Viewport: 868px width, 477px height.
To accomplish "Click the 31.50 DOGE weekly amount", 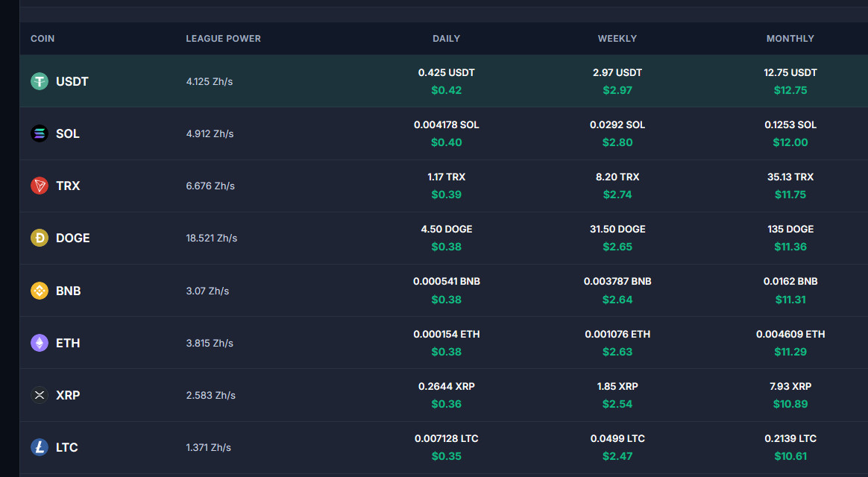I will (617, 229).
